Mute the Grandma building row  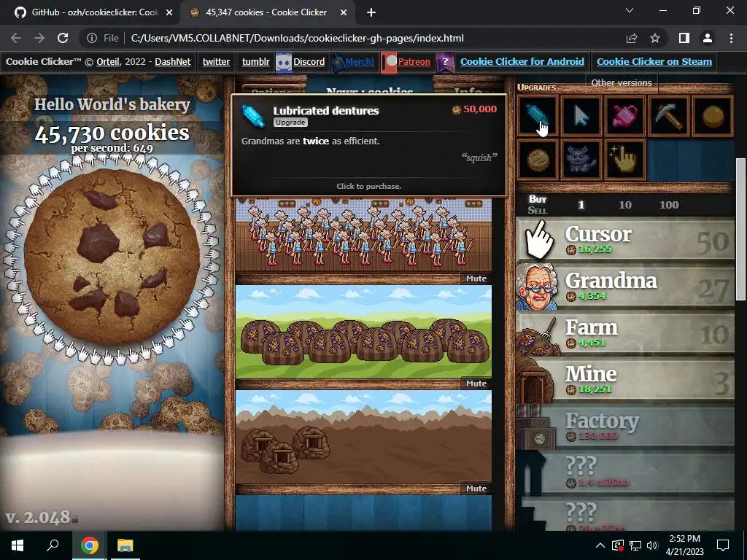click(476, 279)
